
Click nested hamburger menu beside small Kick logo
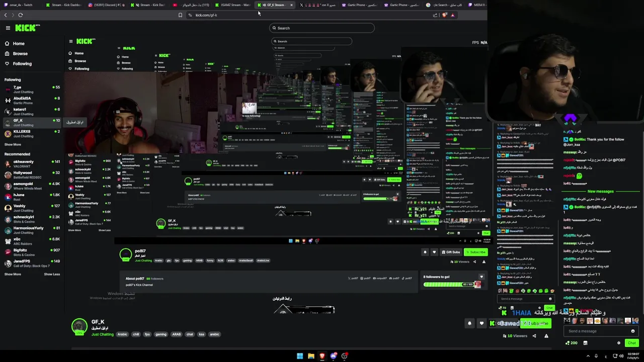click(x=71, y=42)
